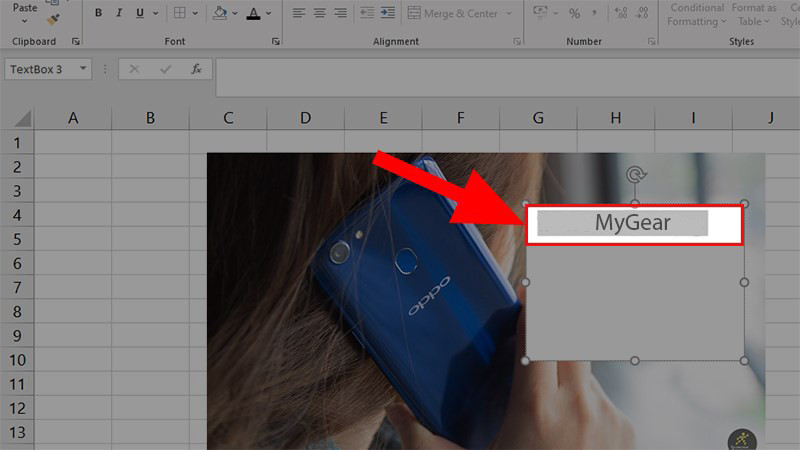Select column A header

coord(73,118)
